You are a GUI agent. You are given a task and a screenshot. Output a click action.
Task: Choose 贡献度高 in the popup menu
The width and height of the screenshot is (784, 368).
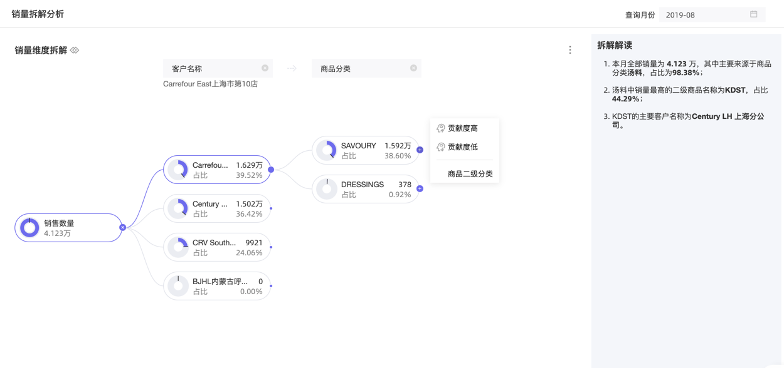click(464, 128)
